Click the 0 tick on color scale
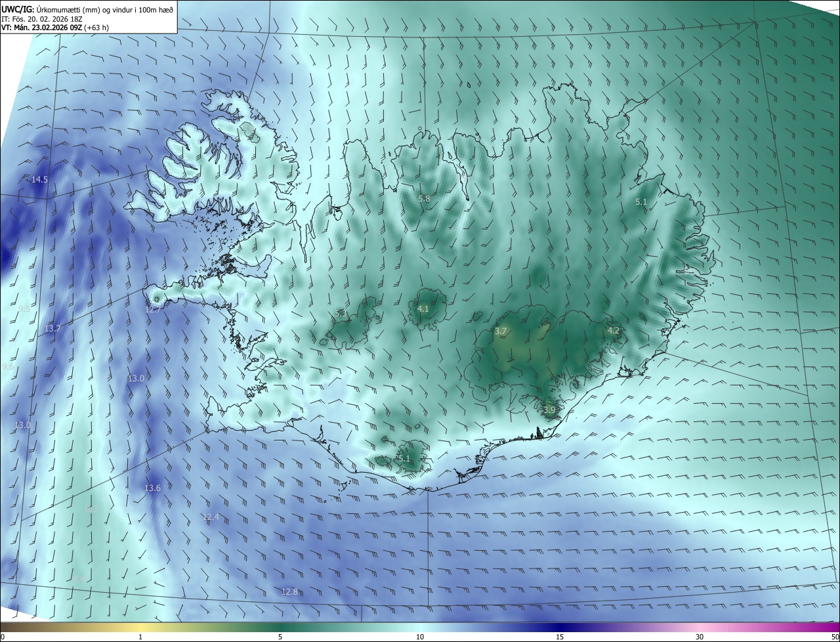The image size is (840, 642). coord(3,637)
